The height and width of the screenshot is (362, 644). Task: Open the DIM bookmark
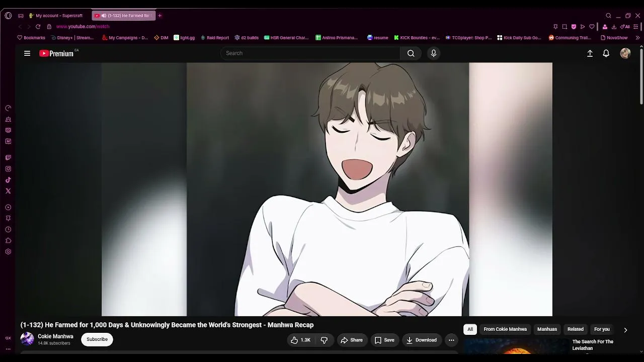pos(161,38)
